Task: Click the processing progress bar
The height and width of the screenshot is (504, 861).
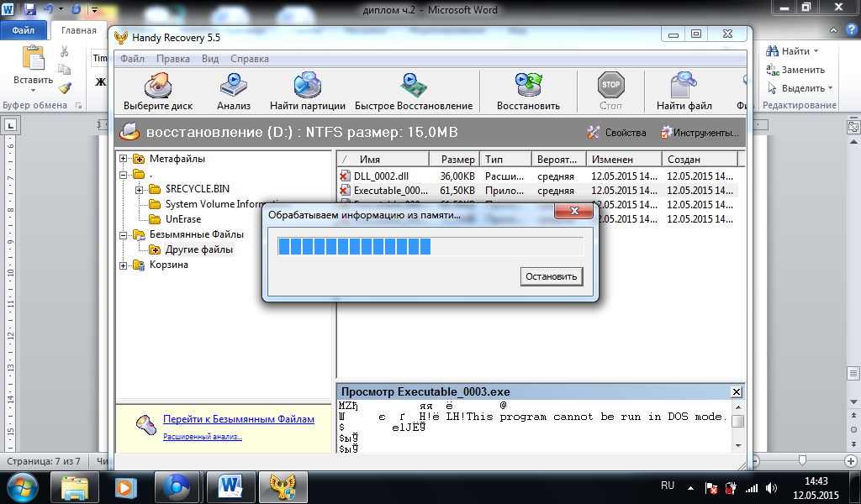Action: click(430, 247)
